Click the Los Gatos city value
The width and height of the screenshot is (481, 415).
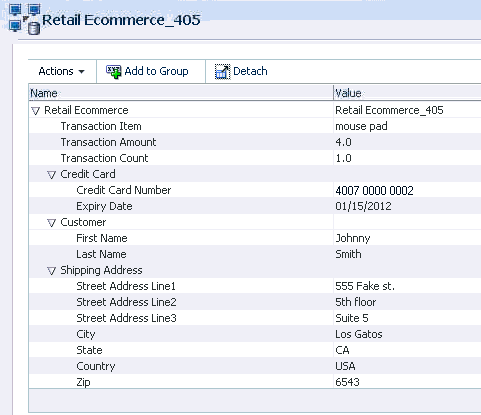click(x=359, y=334)
